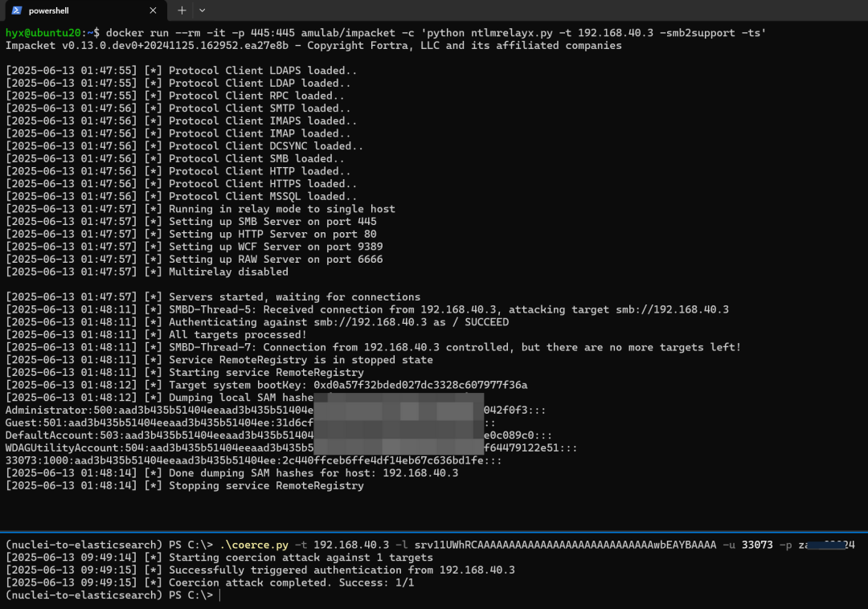Click 'Protocol Client SMB loaded' line
The image size is (868, 609).
pyautogui.click(x=175, y=159)
